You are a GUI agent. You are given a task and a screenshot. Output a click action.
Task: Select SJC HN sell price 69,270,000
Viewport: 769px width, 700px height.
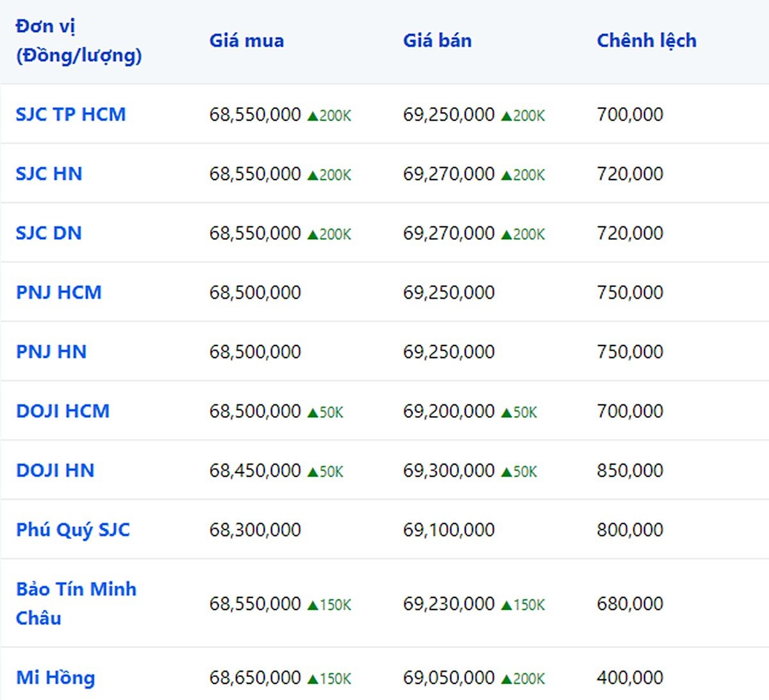449,174
